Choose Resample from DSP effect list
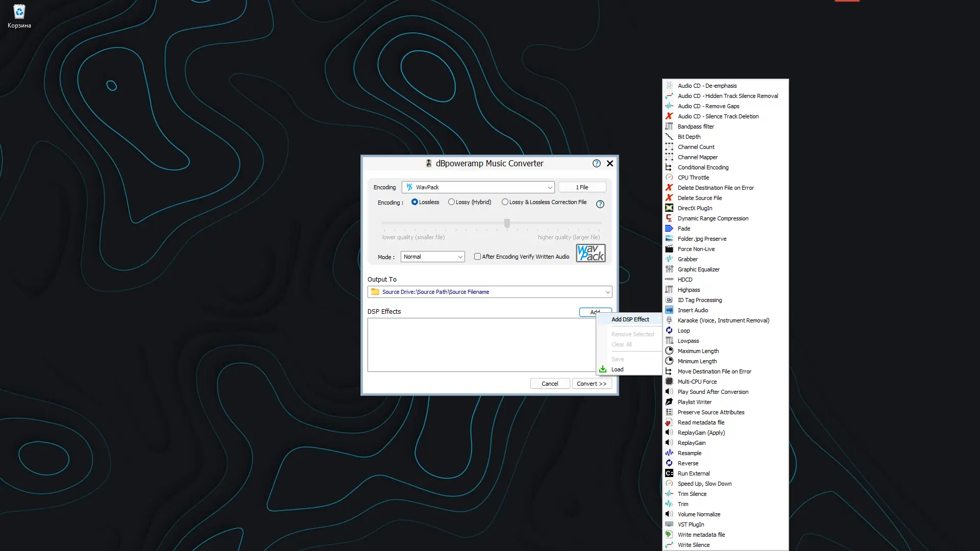The height and width of the screenshot is (551, 980). point(690,453)
